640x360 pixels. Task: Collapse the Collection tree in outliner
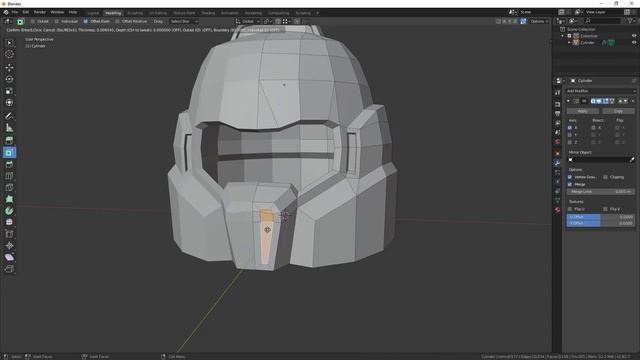(x=563, y=36)
